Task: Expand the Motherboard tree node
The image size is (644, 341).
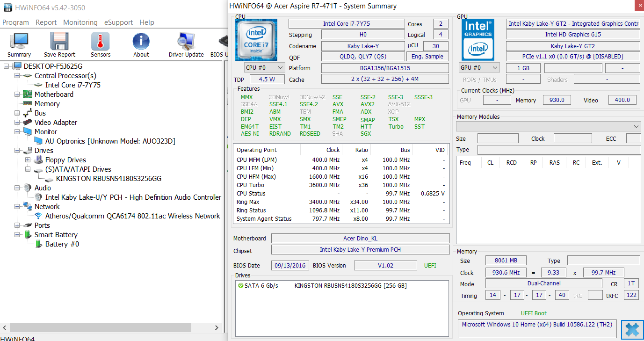Action: pos(17,94)
